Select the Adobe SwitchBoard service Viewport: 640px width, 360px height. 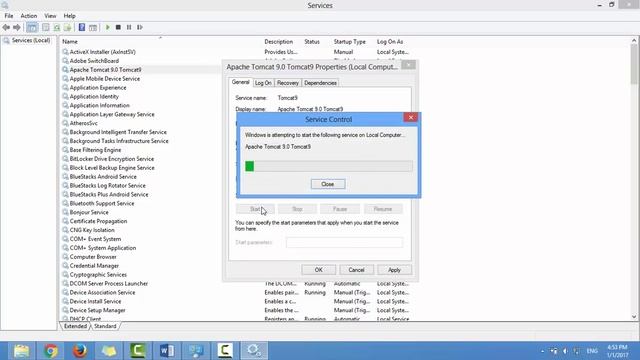pos(94,61)
